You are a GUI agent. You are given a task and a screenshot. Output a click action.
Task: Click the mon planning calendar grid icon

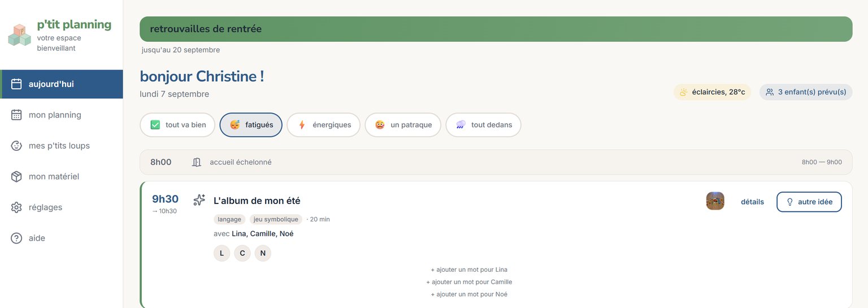(x=16, y=115)
